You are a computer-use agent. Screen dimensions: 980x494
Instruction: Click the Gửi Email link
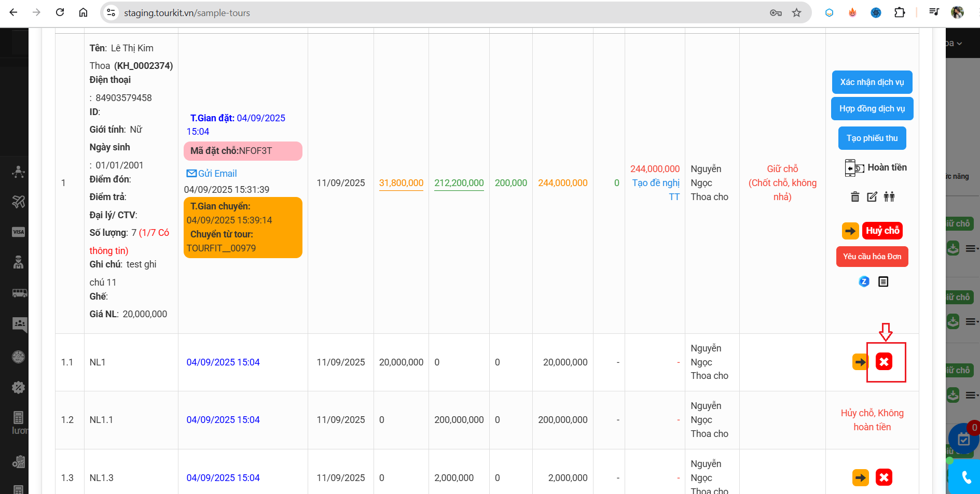212,174
